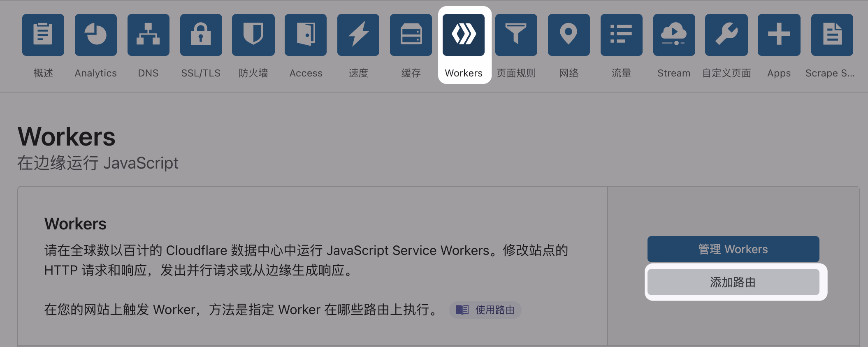The height and width of the screenshot is (347, 868).
Task: Open the Scrape Shield document icon
Action: (832, 35)
